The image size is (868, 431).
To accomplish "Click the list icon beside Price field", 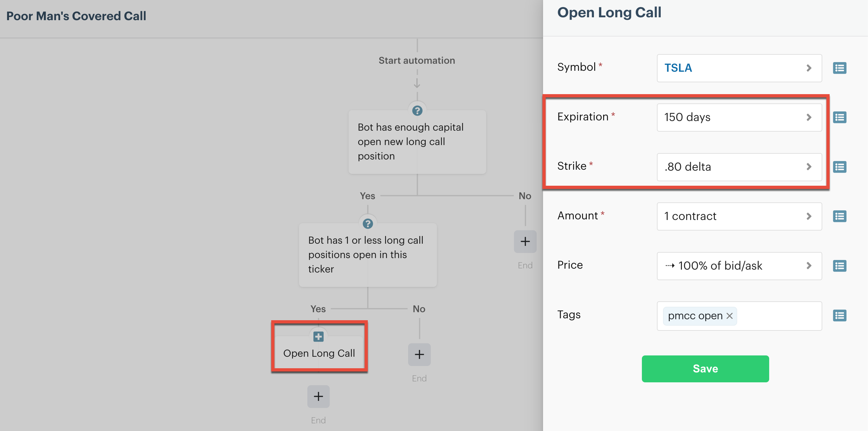I will [839, 266].
